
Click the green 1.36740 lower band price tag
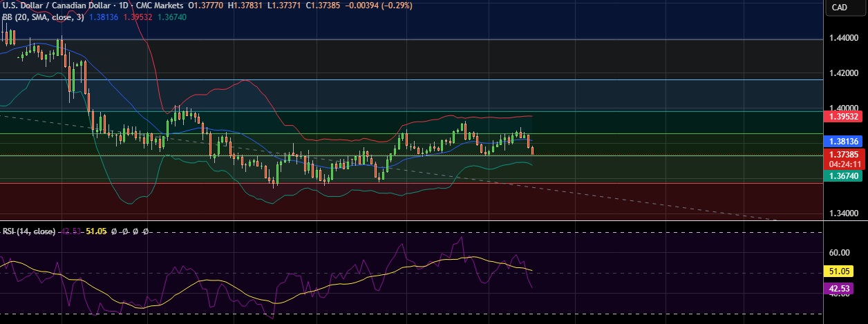pyautogui.click(x=844, y=177)
